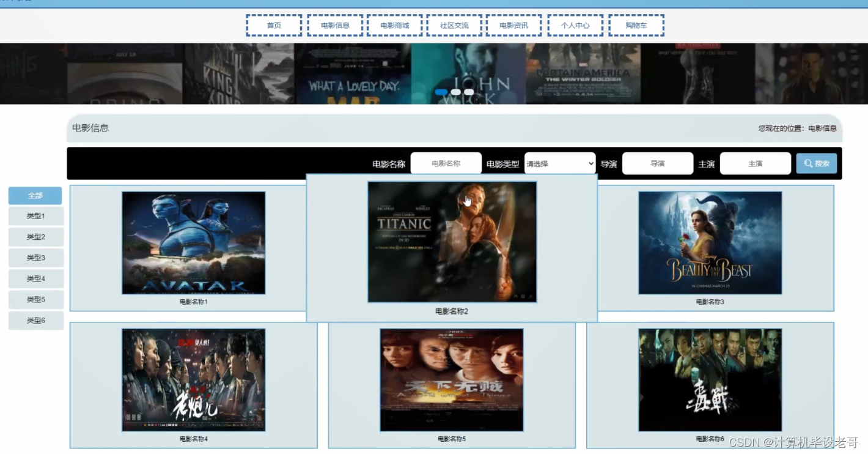
Task: Switch to the 电影资讯 page
Action: [513, 26]
